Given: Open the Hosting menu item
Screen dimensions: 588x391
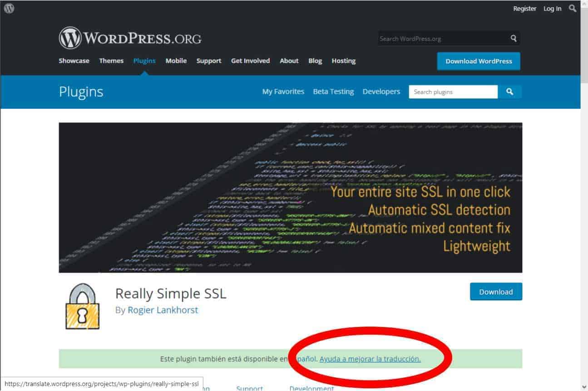Looking at the screenshot, I should pyautogui.click(x=344, y=61).
